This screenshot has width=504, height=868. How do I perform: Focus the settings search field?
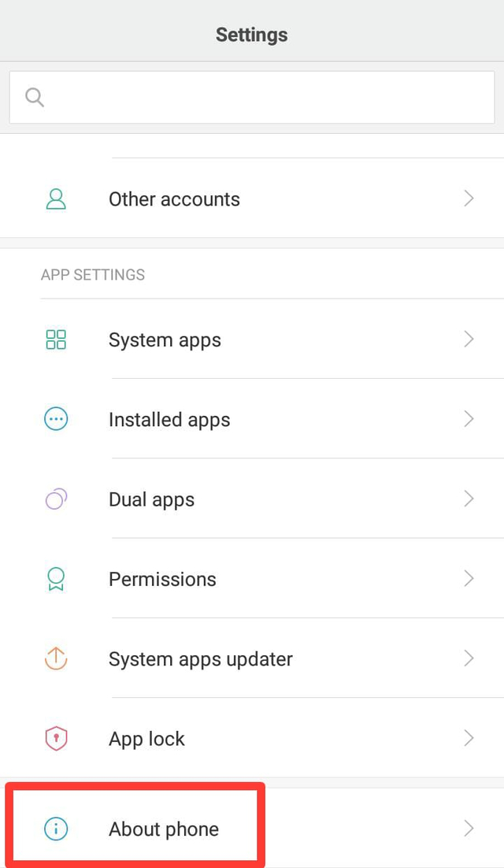click(x=252, y=97)
